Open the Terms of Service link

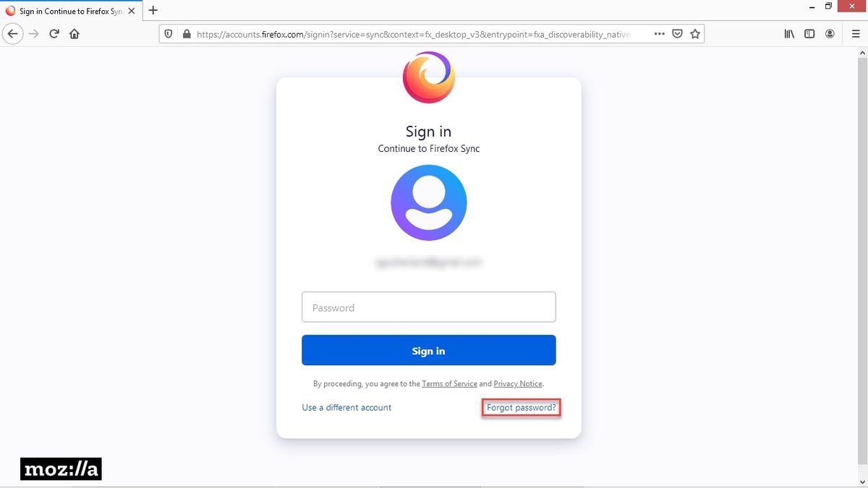click(x=449, y=383)
